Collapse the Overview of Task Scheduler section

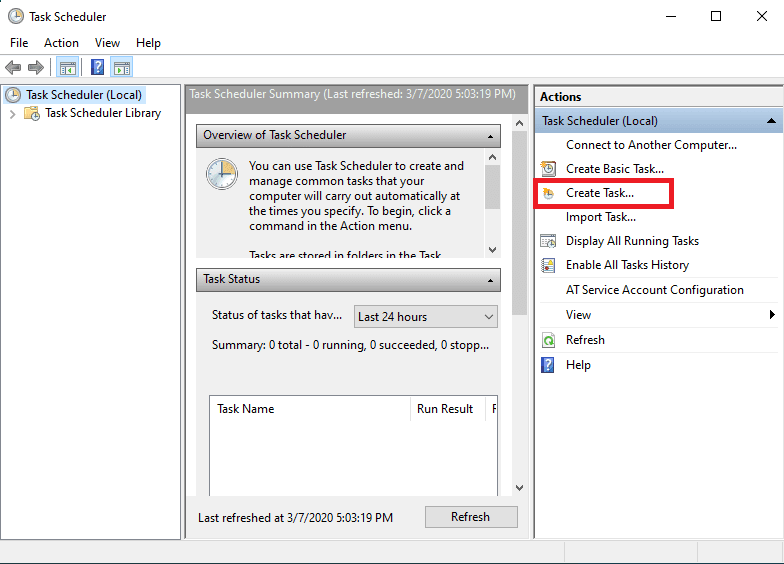point(491,135)
